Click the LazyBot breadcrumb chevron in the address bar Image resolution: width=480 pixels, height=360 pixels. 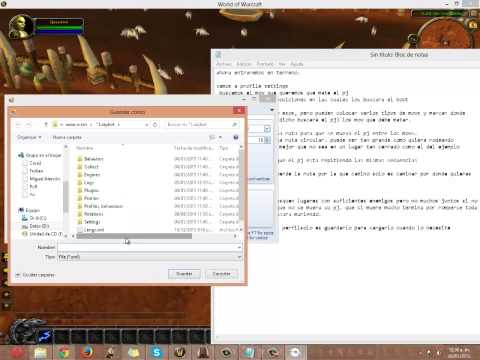pos(119,124)
